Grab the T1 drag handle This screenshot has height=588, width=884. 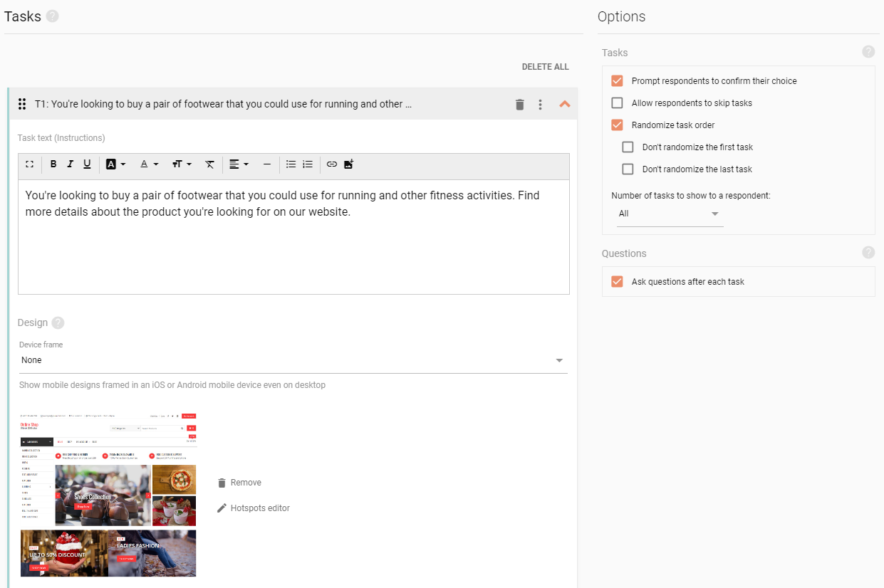pyautogui.click(x=22, y=104)
